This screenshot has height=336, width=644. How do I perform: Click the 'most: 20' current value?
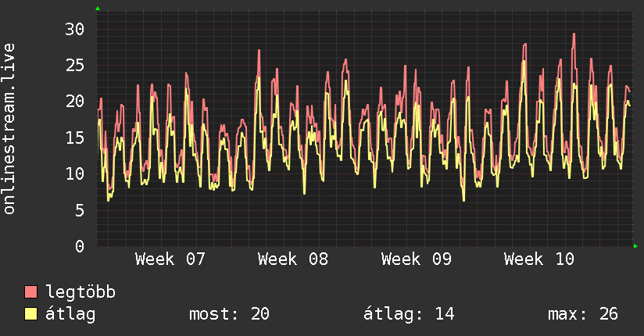pyautogui.click(x=229, y=314)
